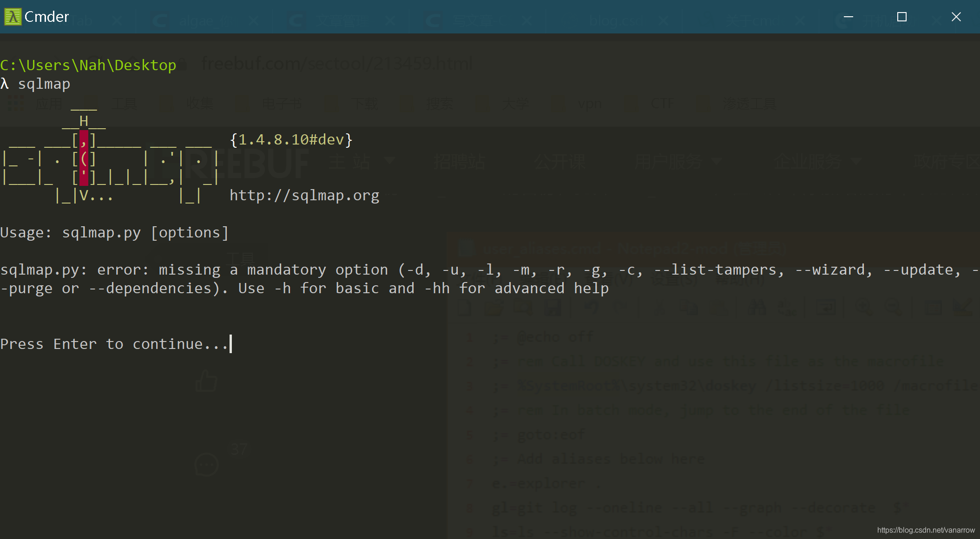Click the '-purge or --dependencies' help line

pos(304,288)
